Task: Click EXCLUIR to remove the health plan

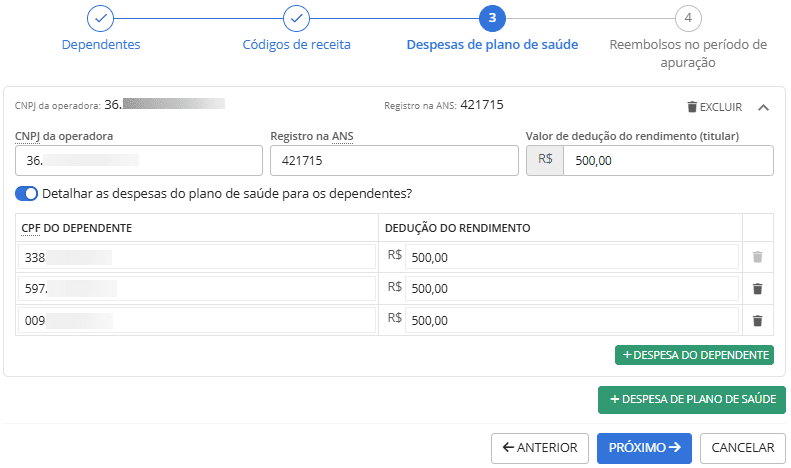Action: click(714, 107)
